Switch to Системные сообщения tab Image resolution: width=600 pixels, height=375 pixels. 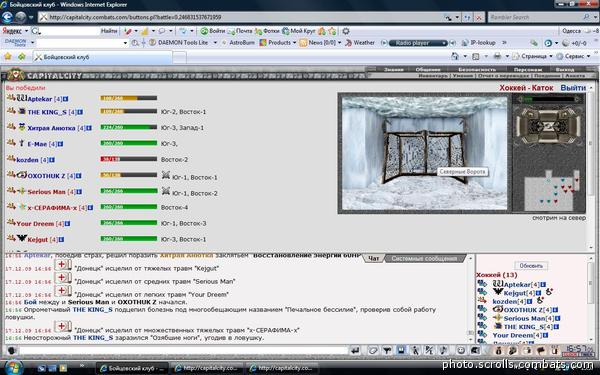pyautogui.click(x=424, y=259)
